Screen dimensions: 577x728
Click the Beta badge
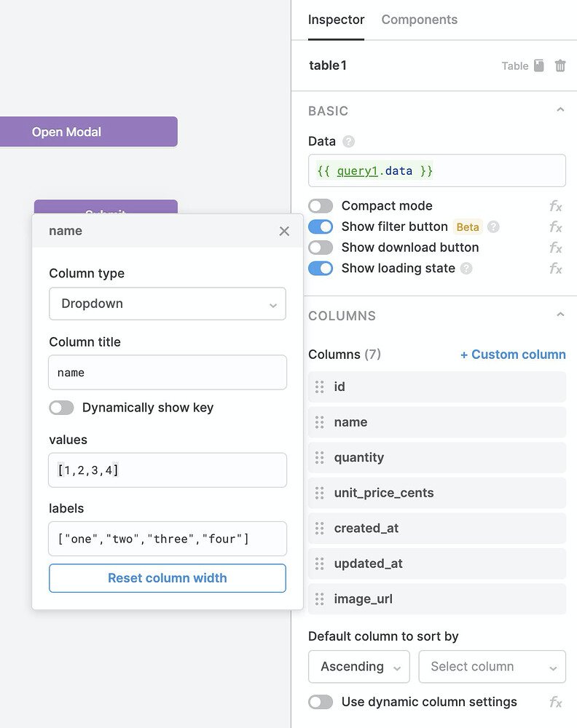[468, 226]
